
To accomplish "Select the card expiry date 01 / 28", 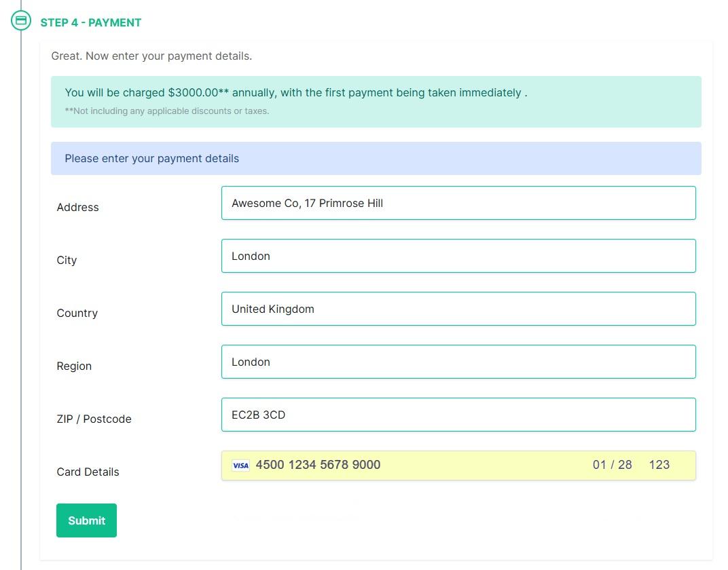I will [x=611, y=465].
